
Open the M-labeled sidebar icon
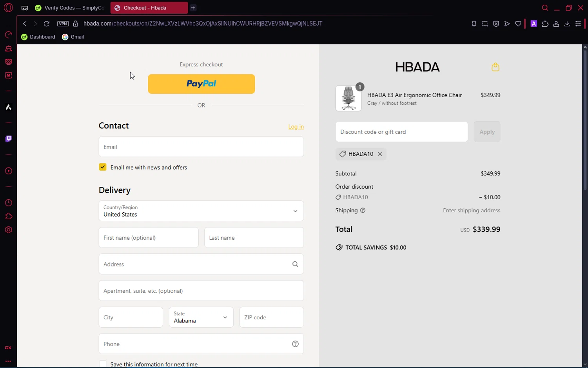(x=8, y=75)
